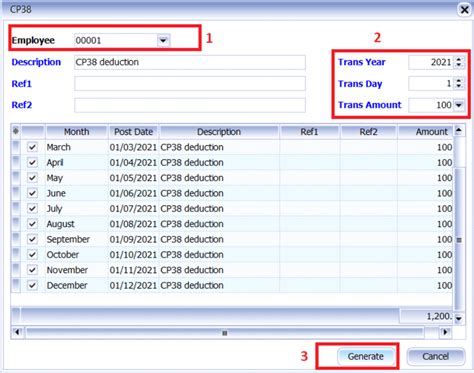Untick the December row checkbox

coord(32,285)
